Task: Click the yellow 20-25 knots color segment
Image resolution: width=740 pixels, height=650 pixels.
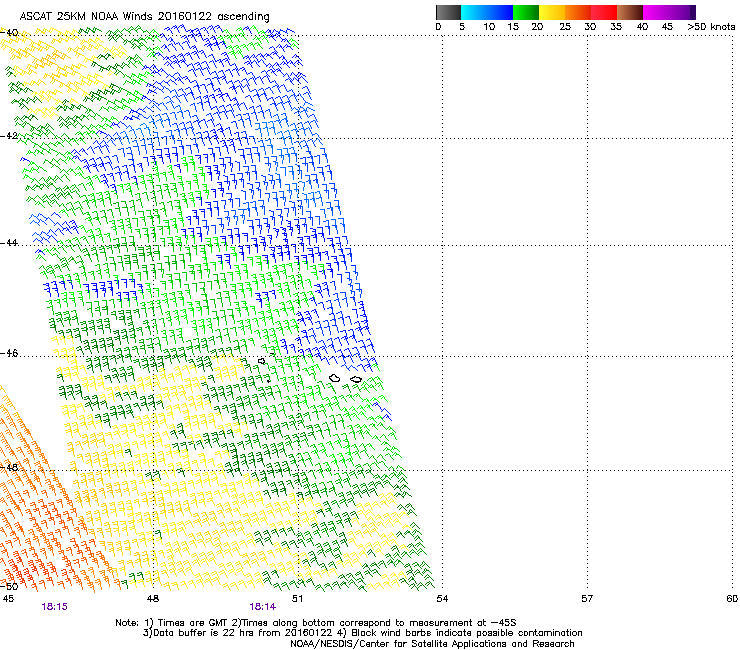Action: point(552,12)
